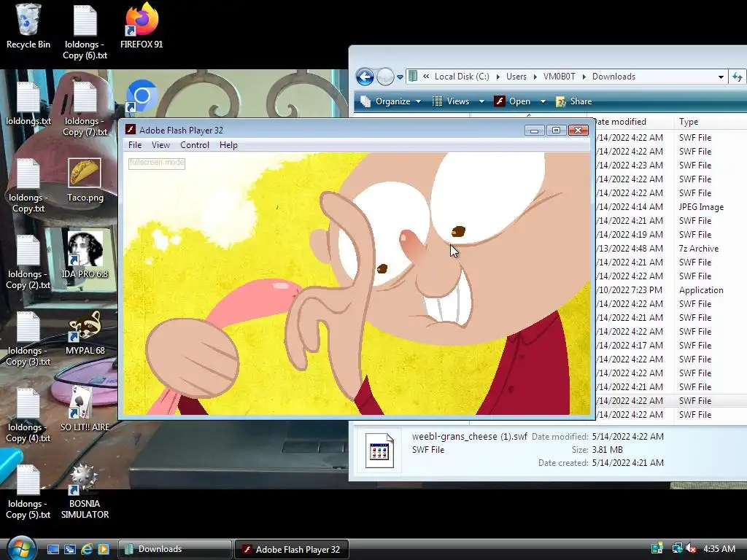Expand the arrow after Users in path
This screenshot has width=747, height=560.
coord(535,77)
